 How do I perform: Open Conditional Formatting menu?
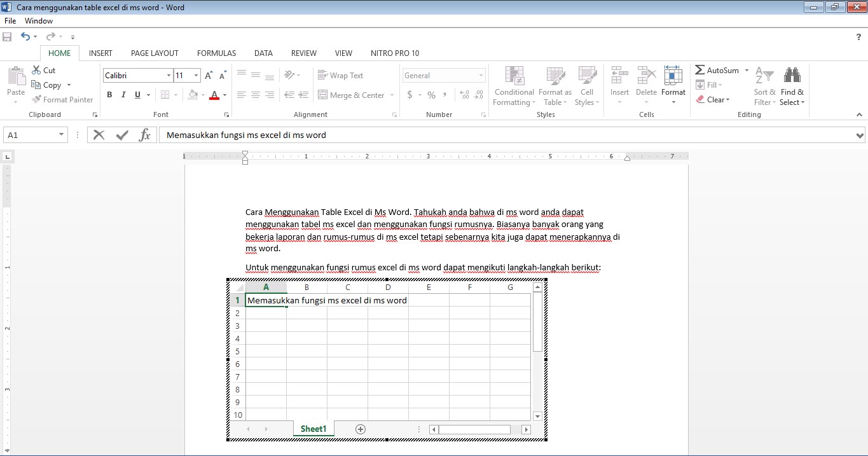[x=514, y=86]
